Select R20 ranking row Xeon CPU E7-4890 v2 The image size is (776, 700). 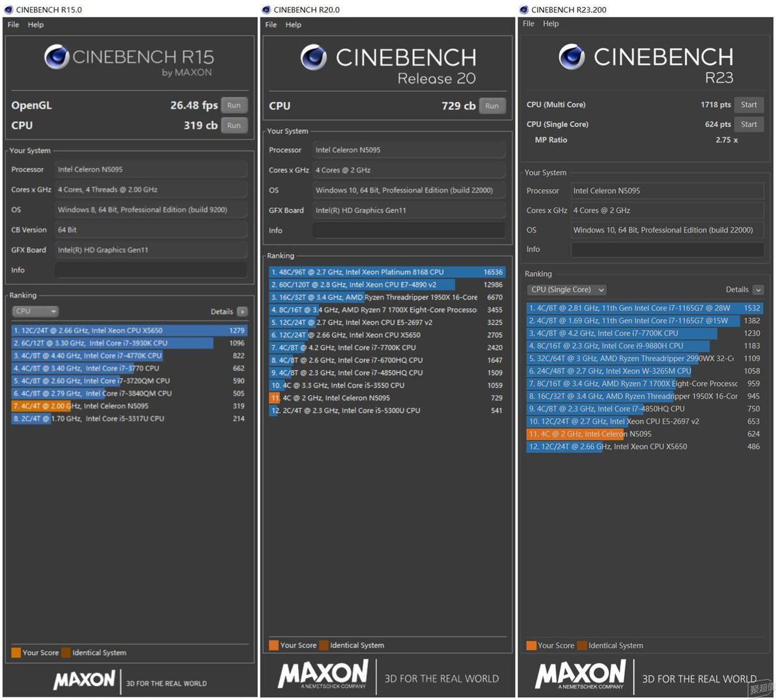click(x=387, y=285)
